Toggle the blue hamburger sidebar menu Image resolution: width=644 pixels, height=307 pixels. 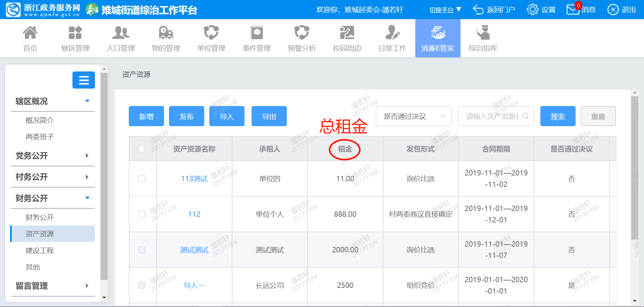pyautogui.click(x=84, y=80)
